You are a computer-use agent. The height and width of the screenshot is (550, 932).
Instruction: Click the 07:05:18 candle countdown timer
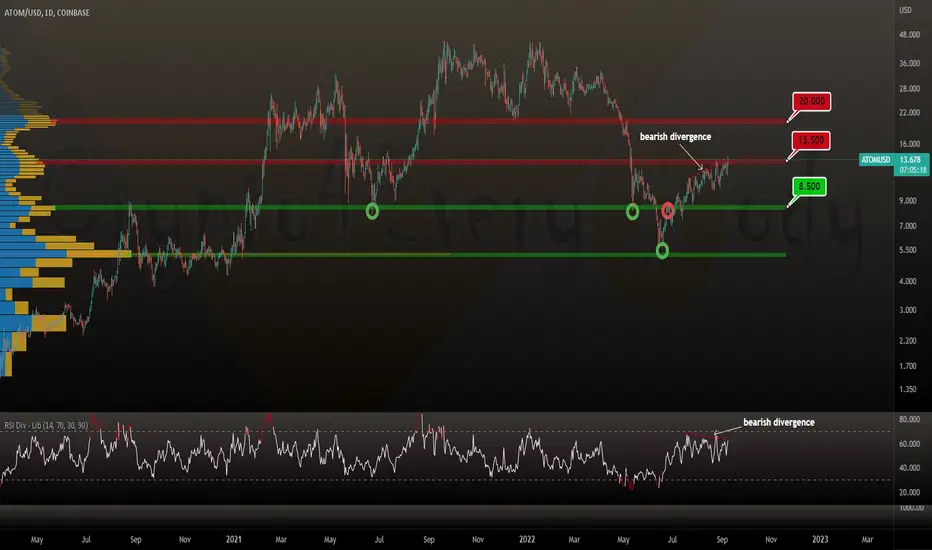(912, 170)
